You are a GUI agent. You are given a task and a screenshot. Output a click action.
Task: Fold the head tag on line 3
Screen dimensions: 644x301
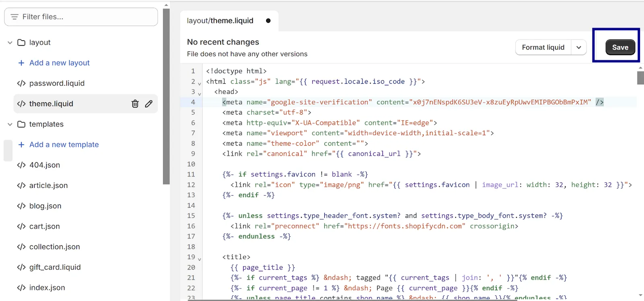(200, 94)
